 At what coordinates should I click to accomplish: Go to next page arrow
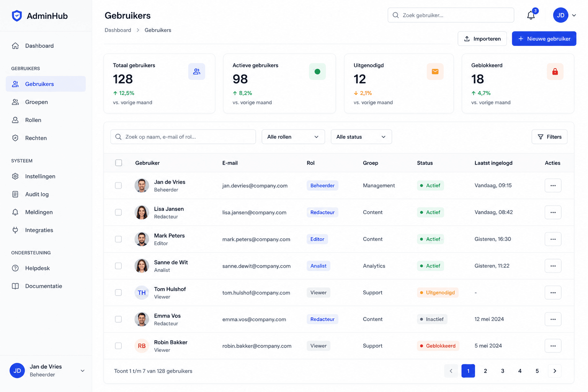coord(555,371)
